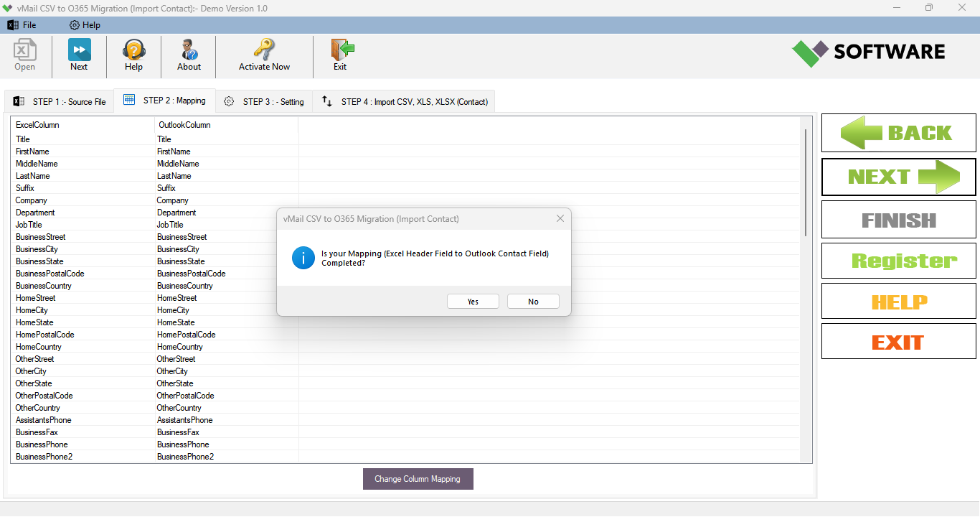Image resolution: width=980 pixels, height=517 pixels.
Task: Click Suffix in the OutlookColumn
Action: [x=166, y=188]
